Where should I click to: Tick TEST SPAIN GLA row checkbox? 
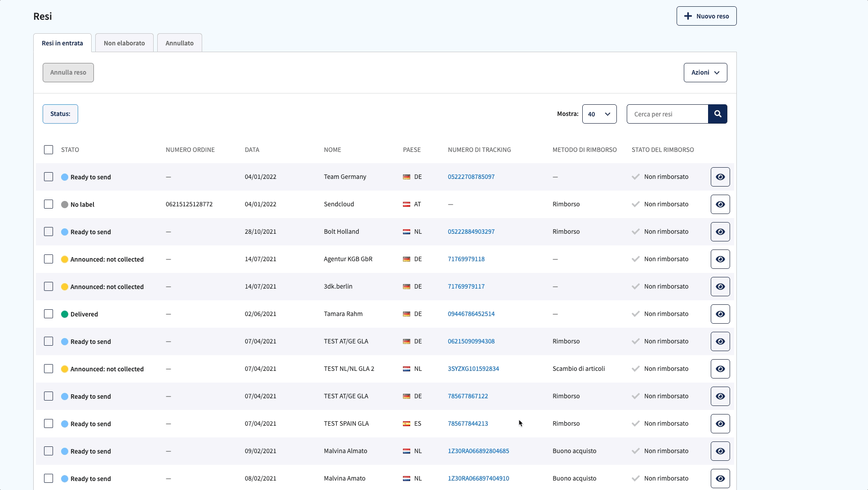coord(49,423)
